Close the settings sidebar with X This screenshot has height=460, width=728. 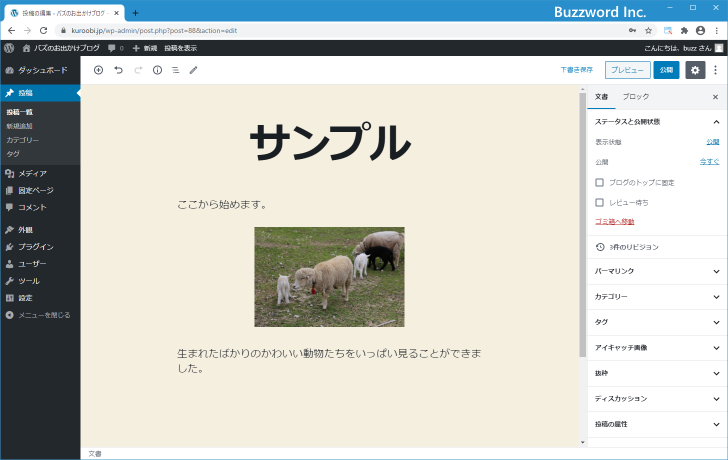[715, 97]
